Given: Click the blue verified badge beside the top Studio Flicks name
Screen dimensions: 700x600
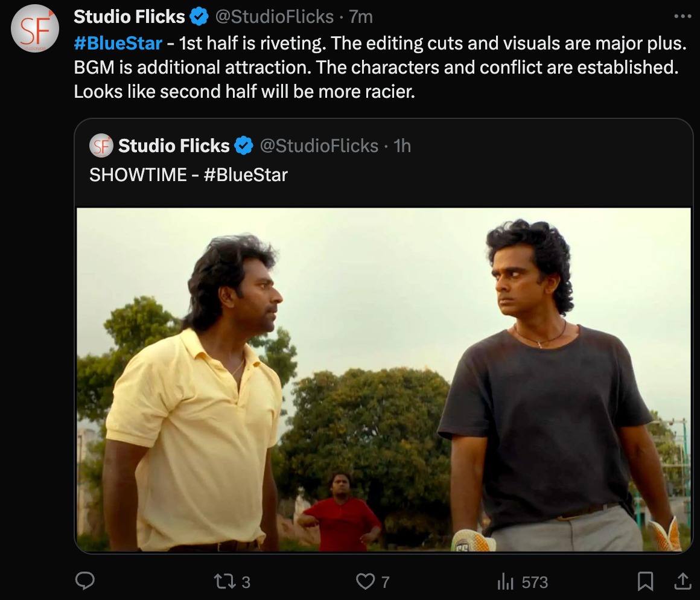Looking at the screenshot, I should tap(199, 17).
